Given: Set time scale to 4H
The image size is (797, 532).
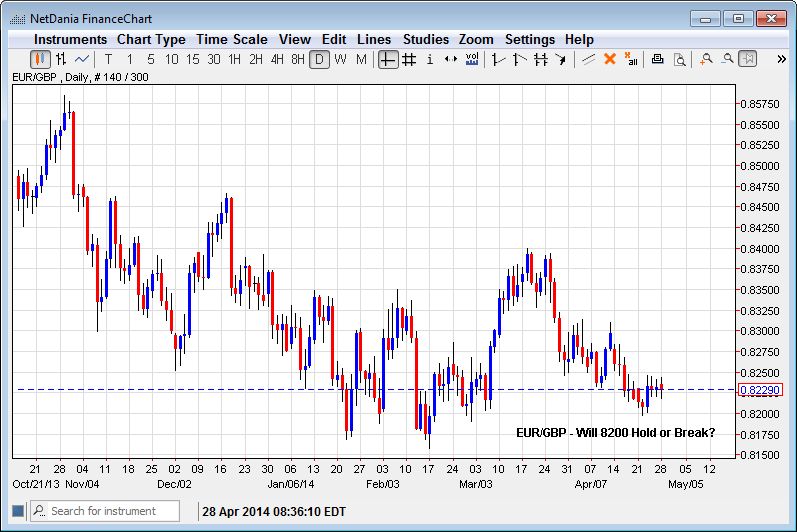Looking at the screenshot, I should tap(277, 59).
